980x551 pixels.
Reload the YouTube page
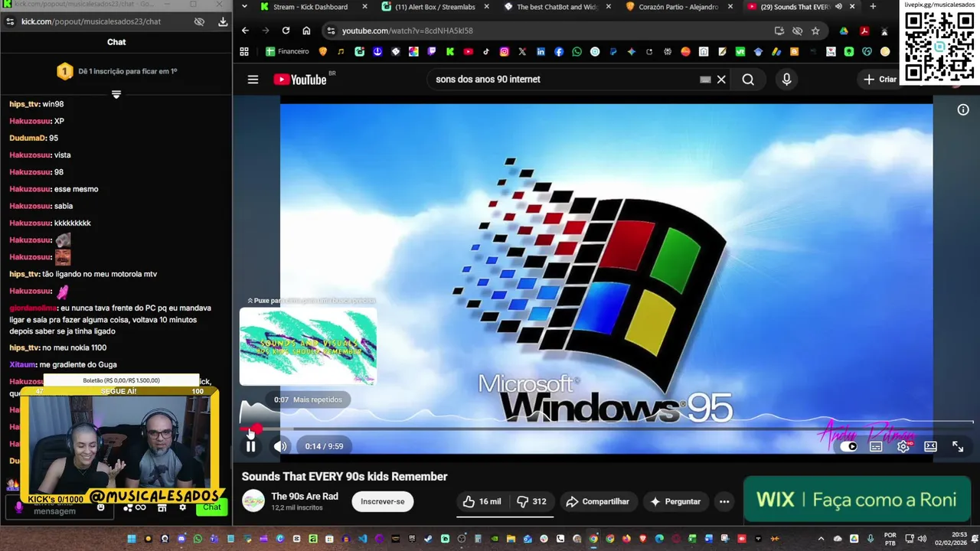click(x=286, y=31)
